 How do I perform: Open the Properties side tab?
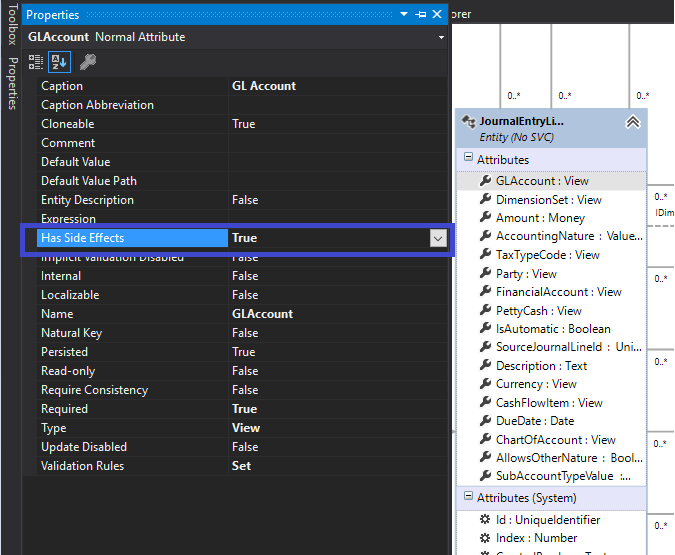(x=13, y=84)
